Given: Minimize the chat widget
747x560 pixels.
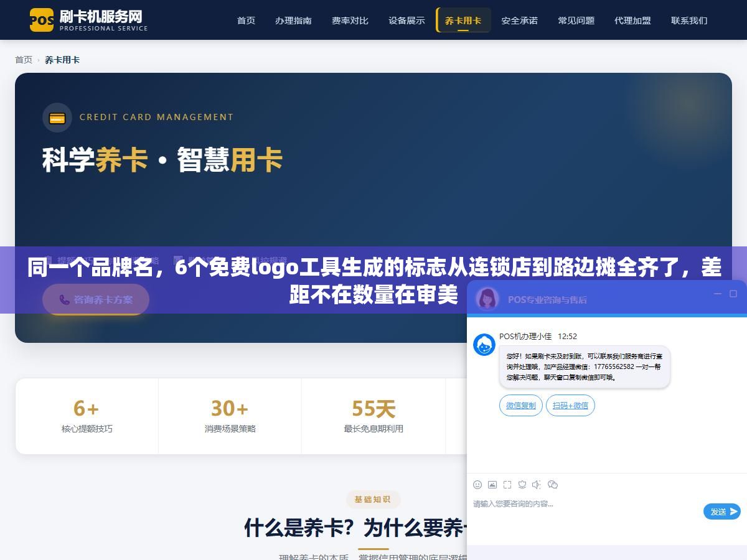Looking at the screenshot, I should coord(717,294).
